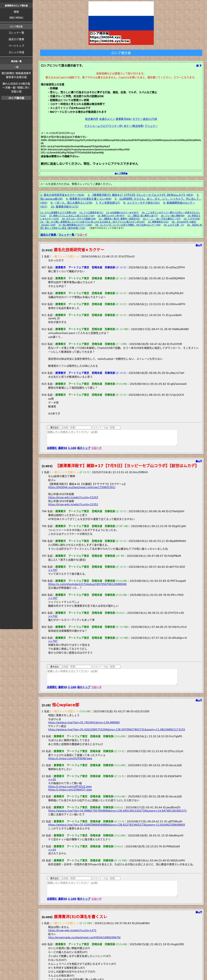Image resolution: width=207 pixels, height=980 pixels.
Task: Open カラケー過去ログDB link
Action: (145, 119)
